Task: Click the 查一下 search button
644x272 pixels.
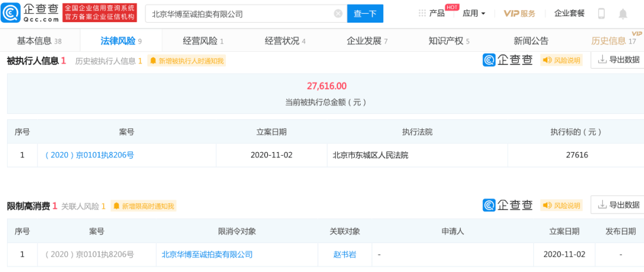Action: 365,14
